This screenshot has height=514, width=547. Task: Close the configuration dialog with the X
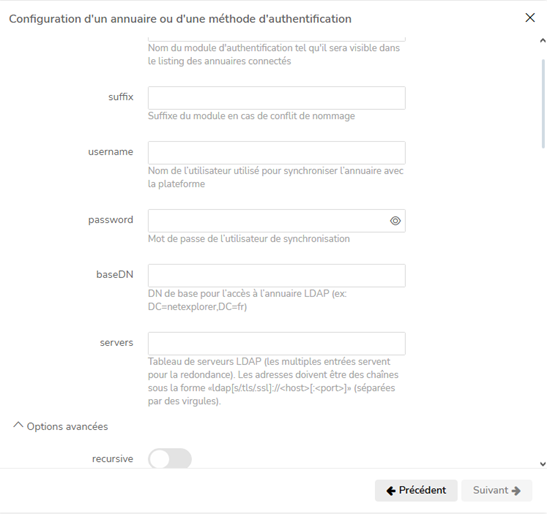[530, 18]
